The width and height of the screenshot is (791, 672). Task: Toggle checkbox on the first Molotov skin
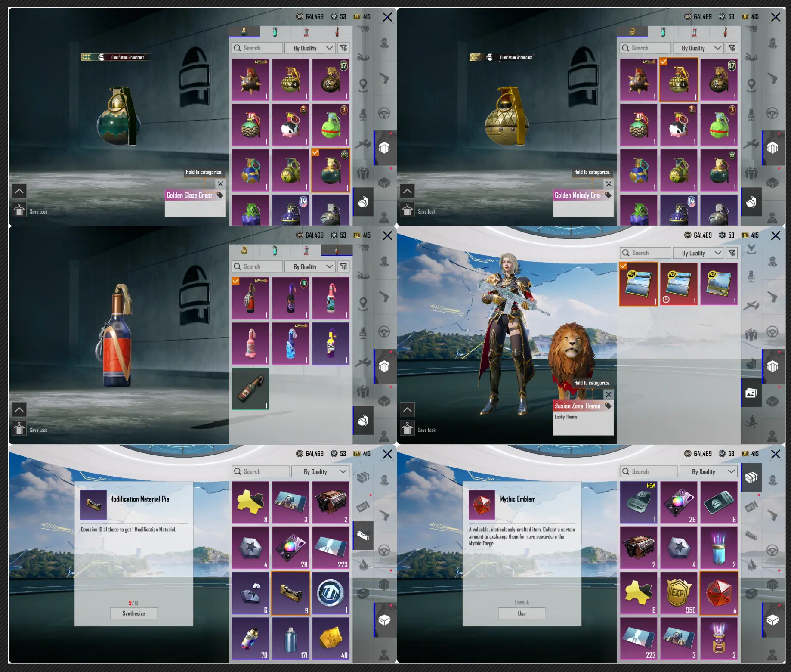236,281
